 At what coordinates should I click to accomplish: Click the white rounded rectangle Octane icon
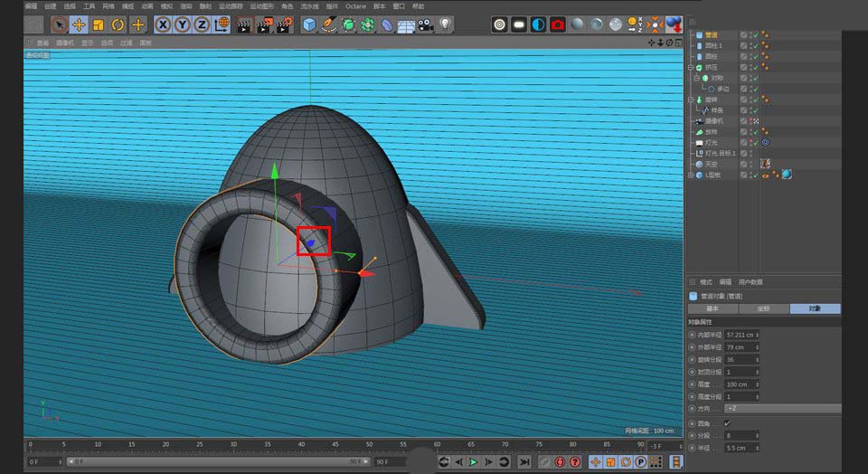pos(519,25)
